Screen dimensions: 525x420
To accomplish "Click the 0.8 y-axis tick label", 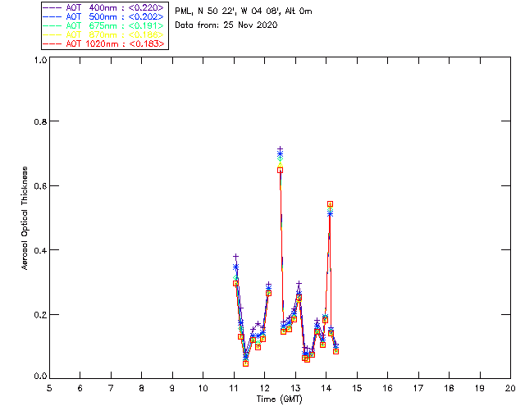I will pos(40,121).
